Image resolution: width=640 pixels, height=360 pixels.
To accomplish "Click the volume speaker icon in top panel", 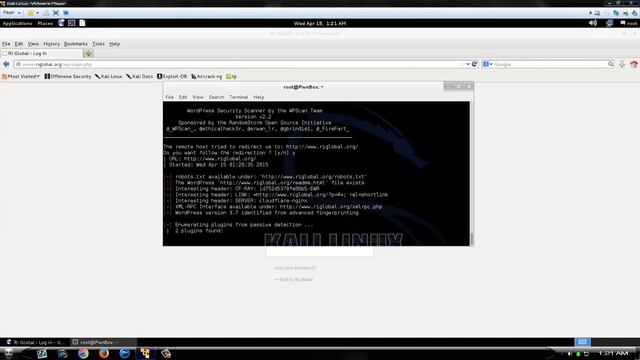I will 593,23.
